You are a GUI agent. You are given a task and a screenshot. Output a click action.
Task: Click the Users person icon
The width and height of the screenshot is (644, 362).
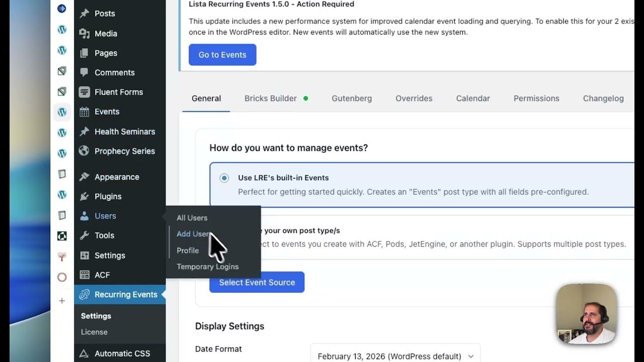85,216
